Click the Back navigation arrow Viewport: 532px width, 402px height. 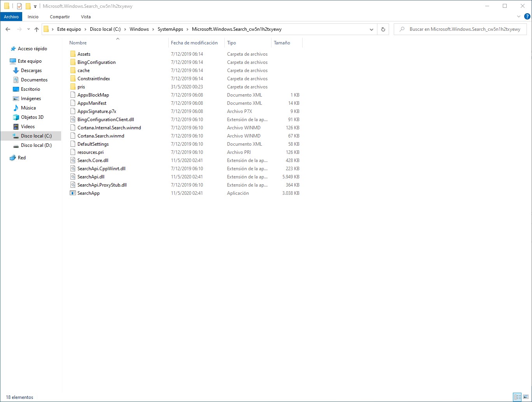pos(8,29)
